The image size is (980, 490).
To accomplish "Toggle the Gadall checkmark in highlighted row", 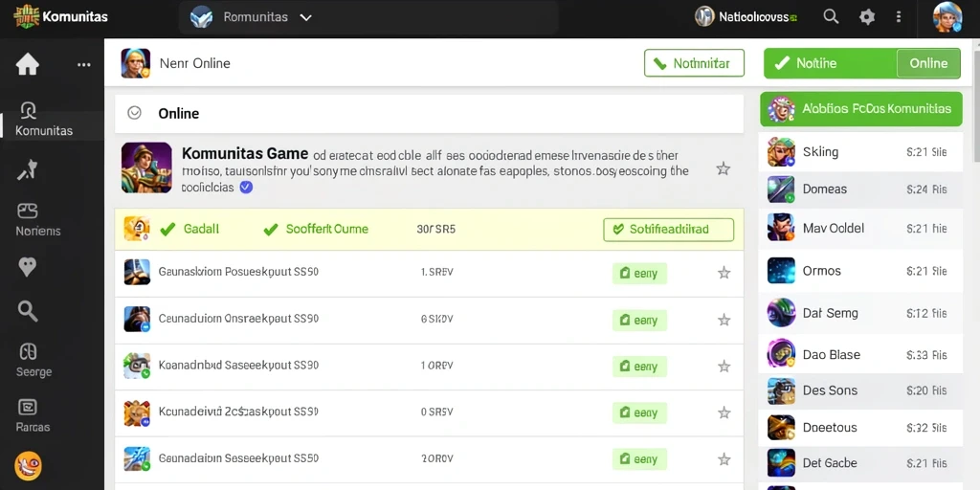I will (167, 230).
